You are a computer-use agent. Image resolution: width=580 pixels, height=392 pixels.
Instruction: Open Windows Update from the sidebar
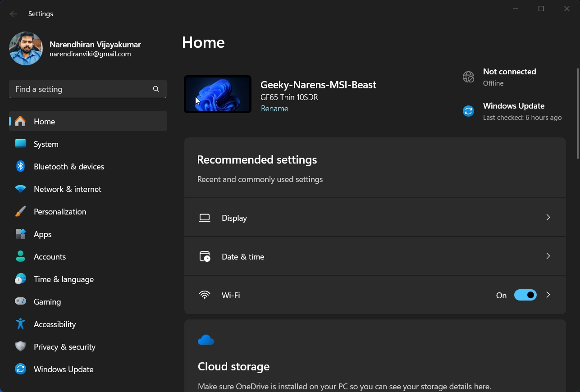click(x=88, y=369)
